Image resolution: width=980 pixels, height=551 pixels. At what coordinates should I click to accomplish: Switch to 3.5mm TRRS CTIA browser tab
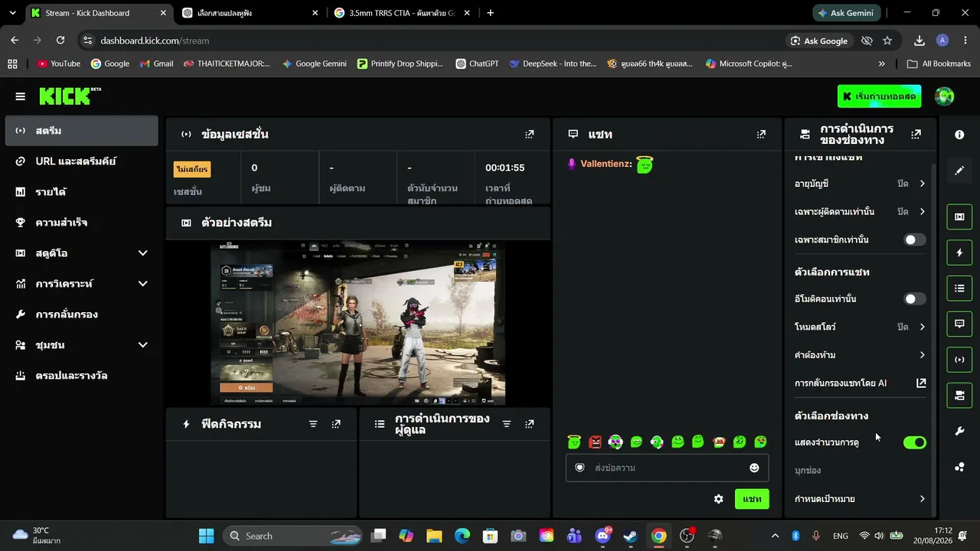(402, 13)
